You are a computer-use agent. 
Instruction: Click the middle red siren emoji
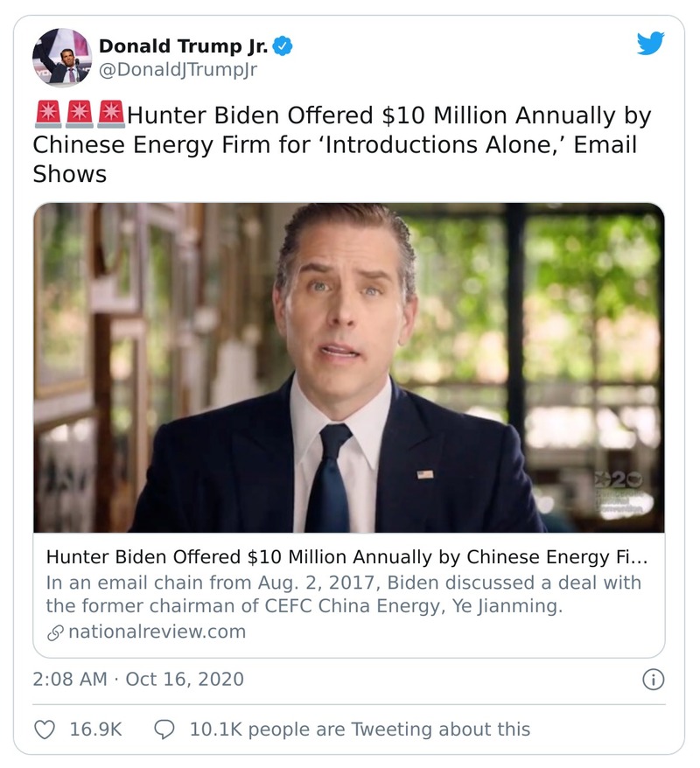(80, 115)
